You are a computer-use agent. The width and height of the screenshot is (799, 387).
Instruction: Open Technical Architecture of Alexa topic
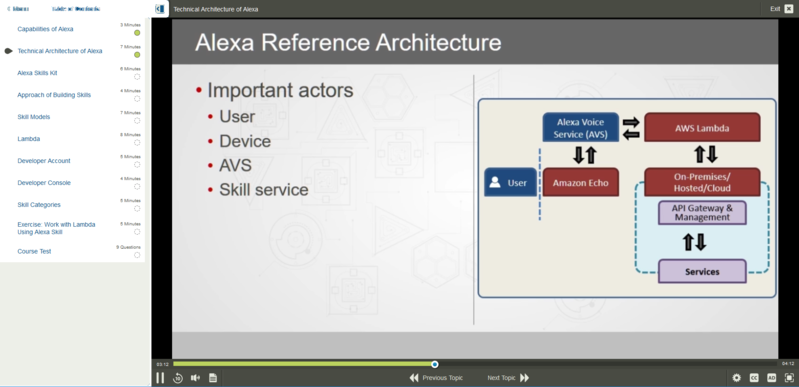[x=60, y=51]
